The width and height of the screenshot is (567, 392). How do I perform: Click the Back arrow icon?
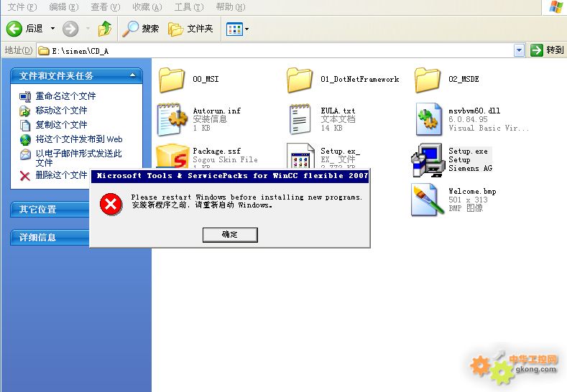14,29
